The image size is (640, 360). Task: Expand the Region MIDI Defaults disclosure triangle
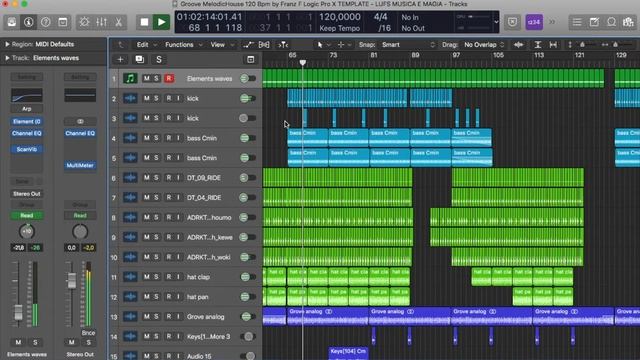coord(7,44)
